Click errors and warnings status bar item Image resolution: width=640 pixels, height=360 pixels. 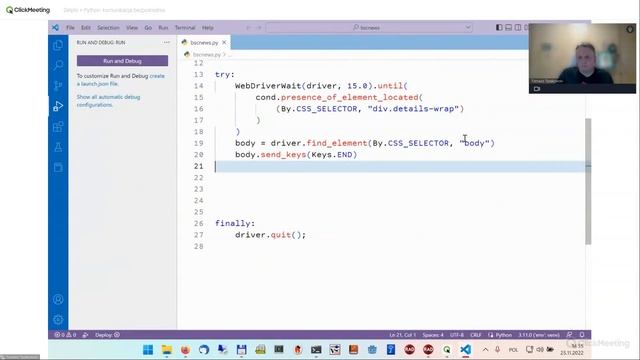65,335
